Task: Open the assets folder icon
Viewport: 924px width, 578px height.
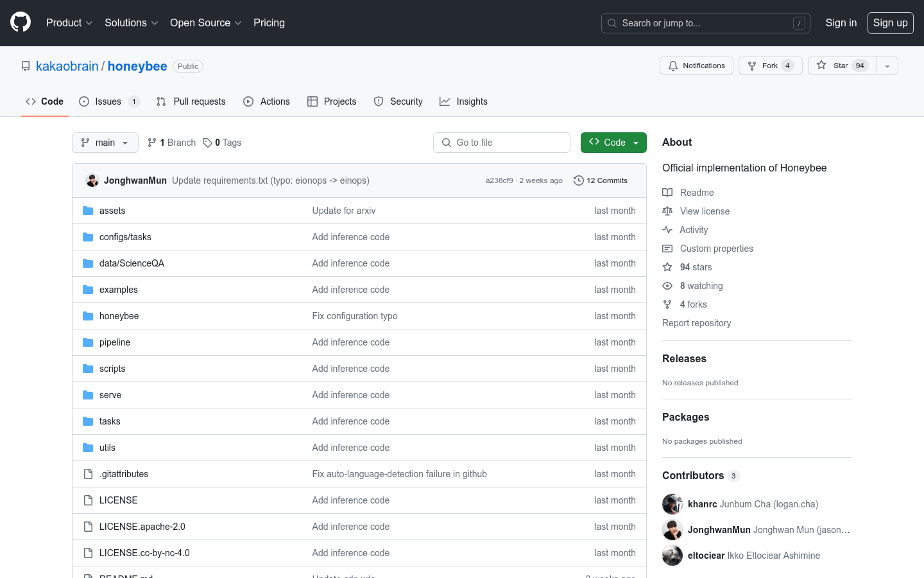Action: point(88,211)
